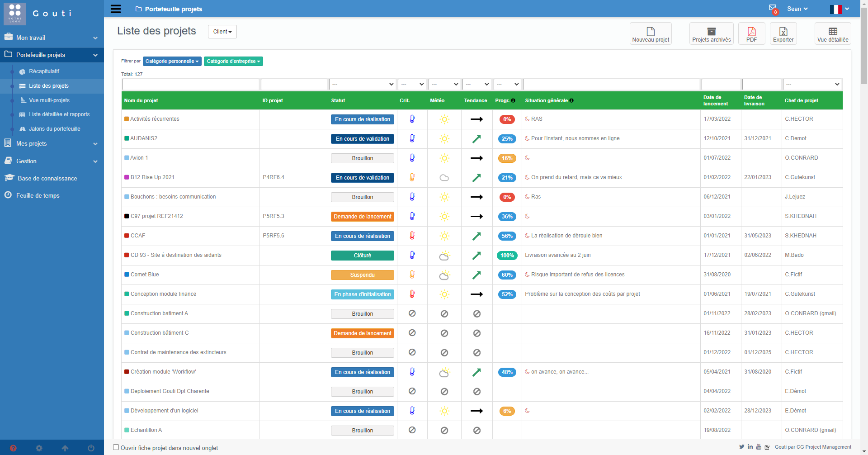The height and width of the screenshot is (455, 868).
Task: Expand the Catégorie personnelle filter
Action: click(x=172, y=62)
